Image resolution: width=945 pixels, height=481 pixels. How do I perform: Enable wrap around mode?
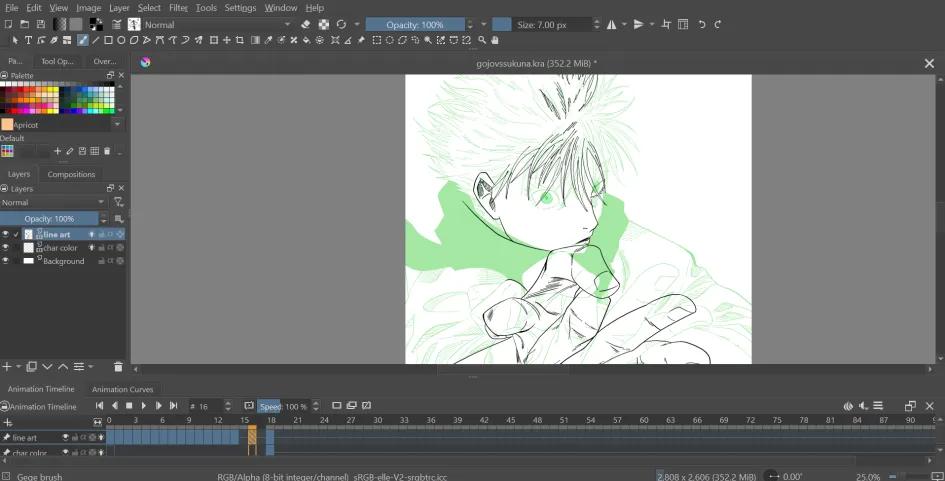666,24
